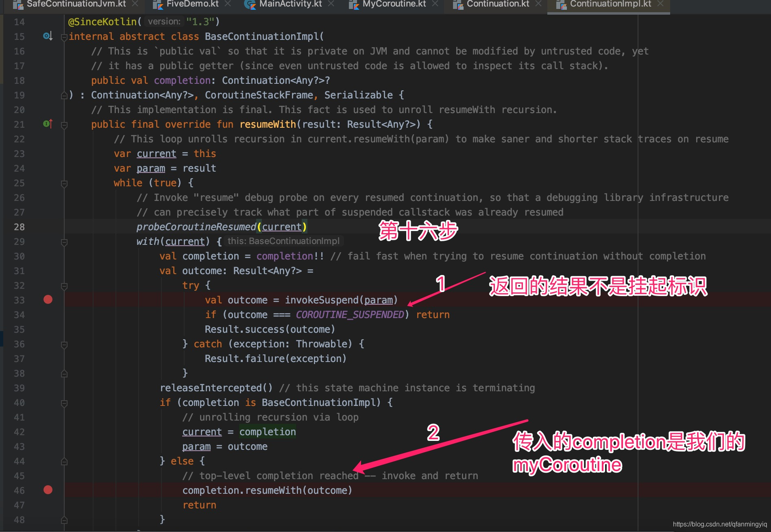The image size is (771, 532).
Task: Click the @SinceKotlin annotation
Action: pos(102,22)
